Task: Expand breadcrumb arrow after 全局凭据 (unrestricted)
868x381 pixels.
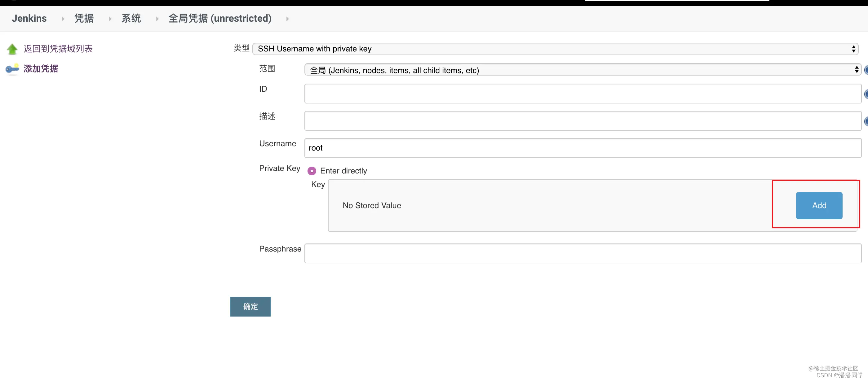Action: tap(287, 19)
